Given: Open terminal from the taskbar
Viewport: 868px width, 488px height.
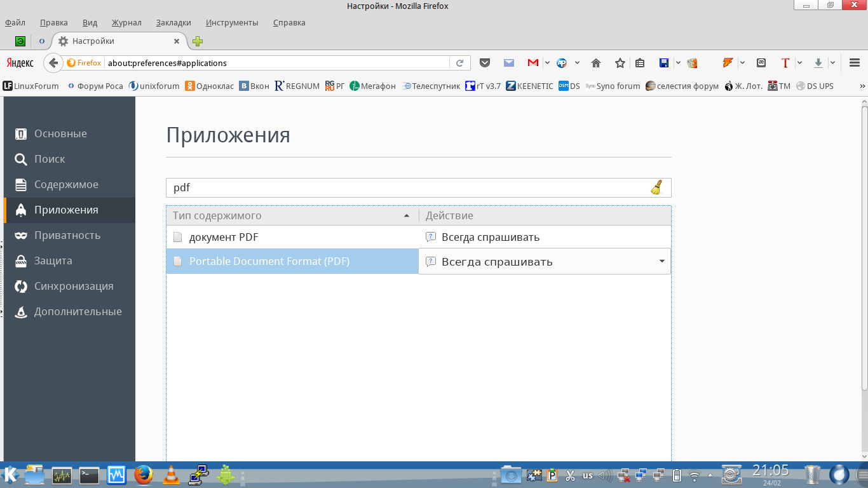Looking at the screenshot, I should tap(89, 475).
